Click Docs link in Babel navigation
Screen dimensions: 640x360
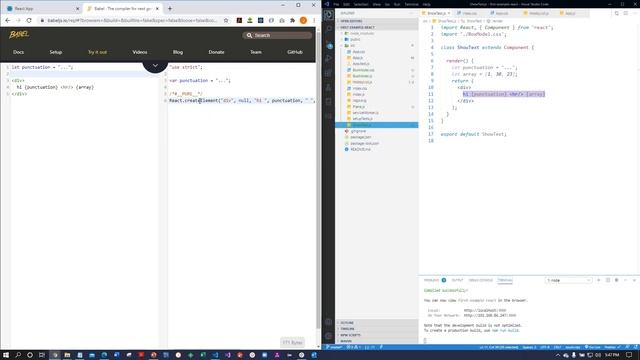(18, 52)
